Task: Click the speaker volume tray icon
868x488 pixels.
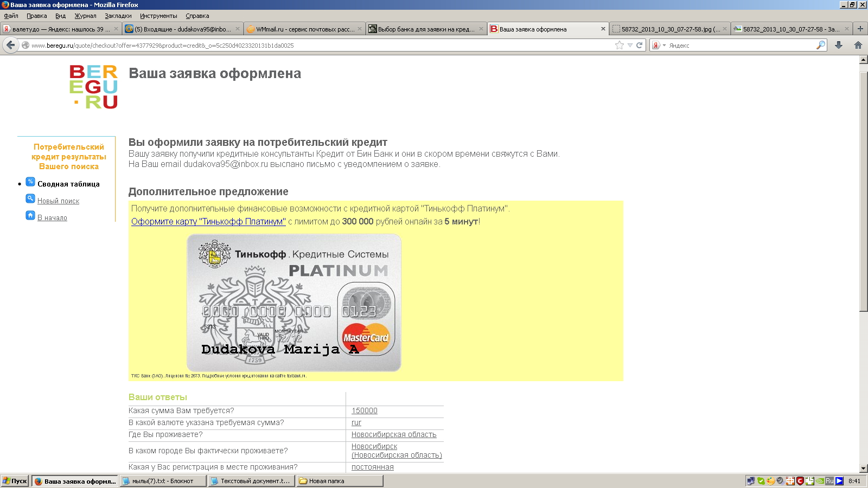Action: (780, 481)
